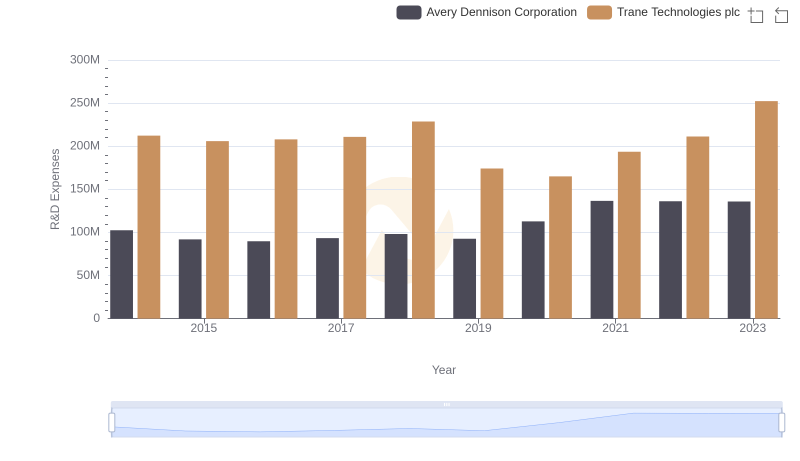
Task: Click the 2017 x-axis label
Action: tap(341, 328)
